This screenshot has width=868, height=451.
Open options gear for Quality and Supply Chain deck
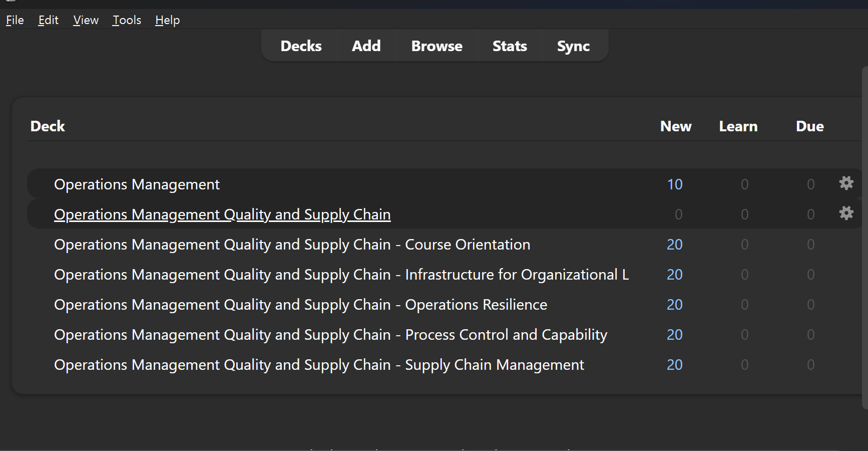click(846, 213)
